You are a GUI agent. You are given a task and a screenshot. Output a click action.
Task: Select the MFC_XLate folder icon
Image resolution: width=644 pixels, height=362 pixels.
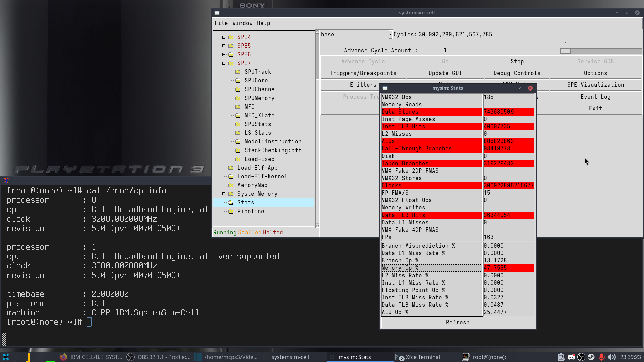point(238,115)
